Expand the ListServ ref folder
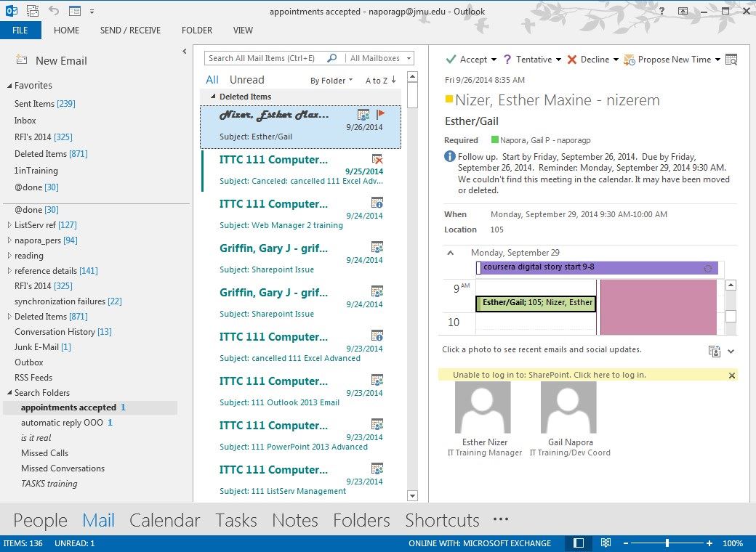756x552 pixels. point(9,225)
